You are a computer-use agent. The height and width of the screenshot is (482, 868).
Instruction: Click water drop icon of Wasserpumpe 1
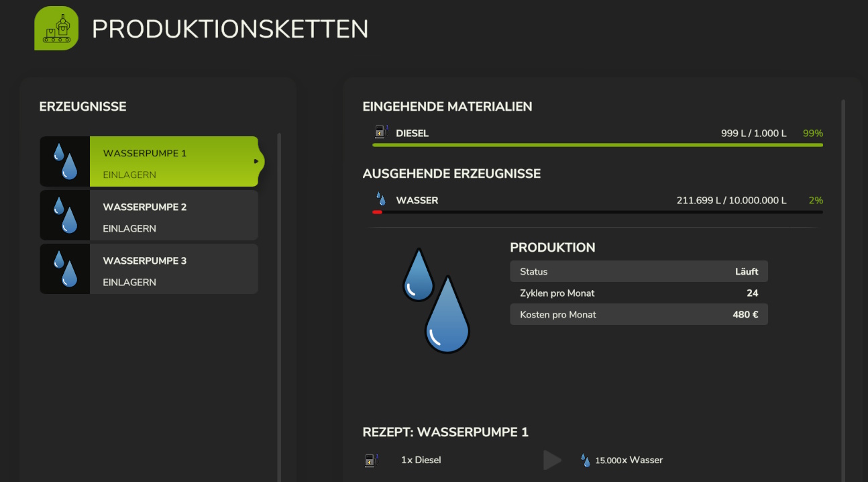pos(65,162)
